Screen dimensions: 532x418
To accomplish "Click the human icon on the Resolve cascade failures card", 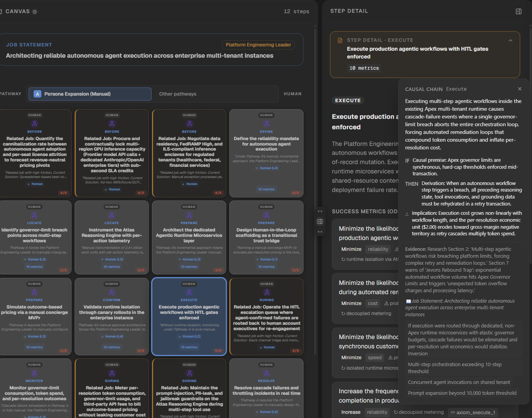I will [266, 373].
